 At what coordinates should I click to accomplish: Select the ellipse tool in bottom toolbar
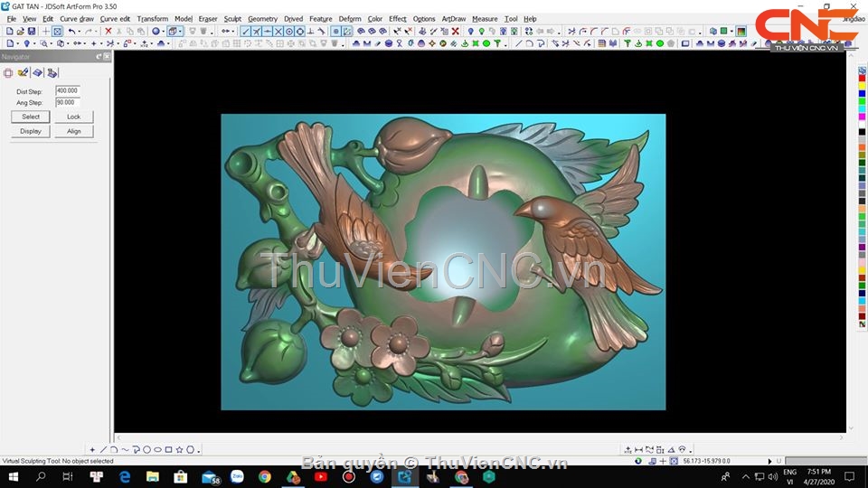157,450
